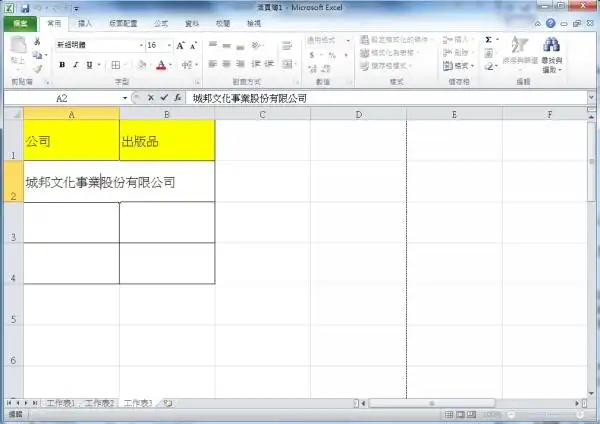Click into the formula bar text
The image size is (600, 424).
[x=386, y=98]
